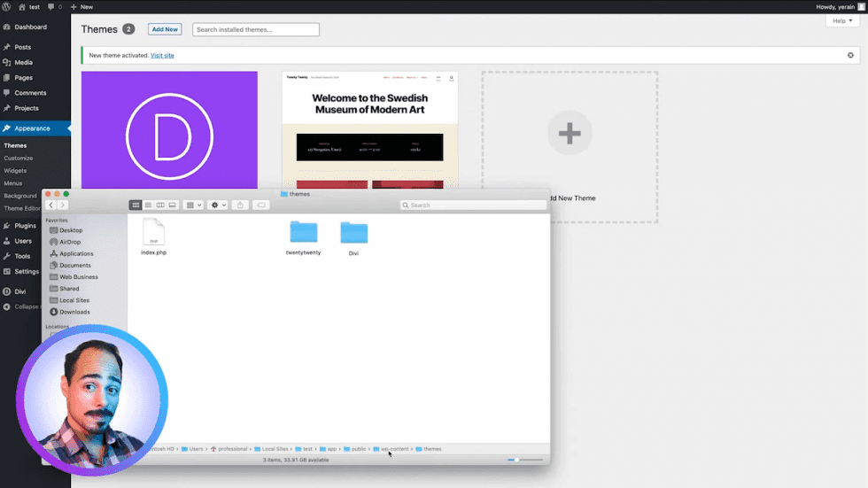Open the '+ New' menu in the admin bar
Screen dimensions: 868x488
point(81,6)
